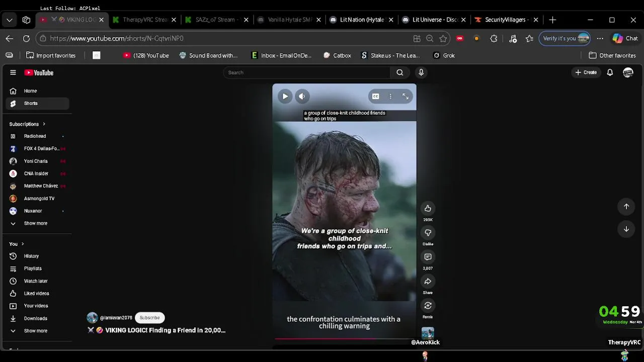Play the paused Short video

tap(285, 96)
